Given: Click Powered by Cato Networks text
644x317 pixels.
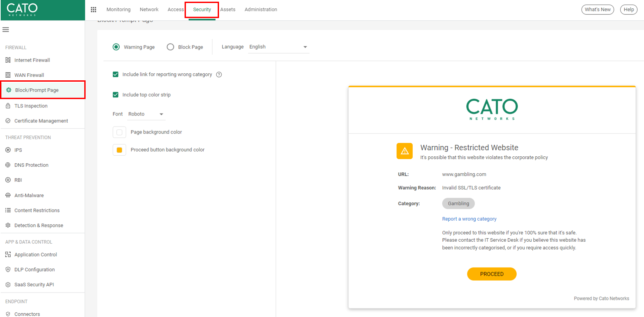Looking at the screenshot, I should click(x=601, y=299).
